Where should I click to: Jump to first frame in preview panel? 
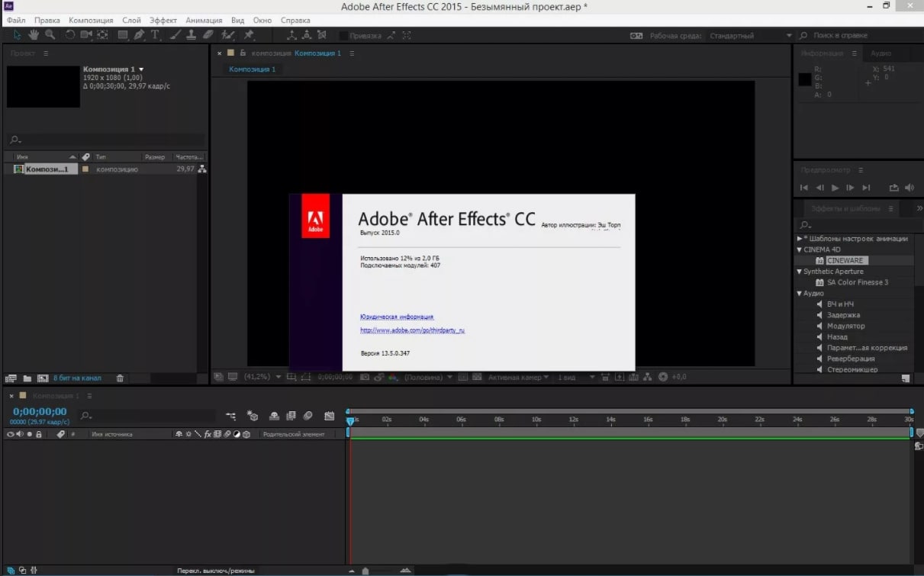pos(804,188)
